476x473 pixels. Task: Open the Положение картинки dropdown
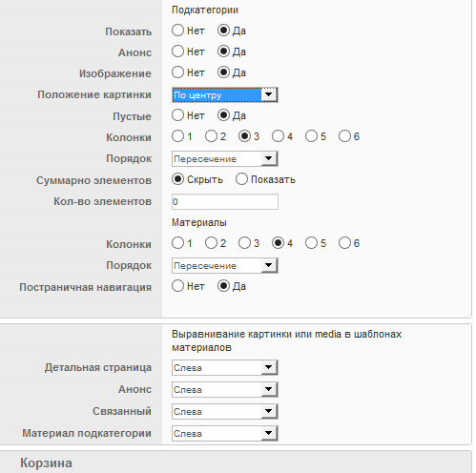pyautogui.click(x=225, y=95)
